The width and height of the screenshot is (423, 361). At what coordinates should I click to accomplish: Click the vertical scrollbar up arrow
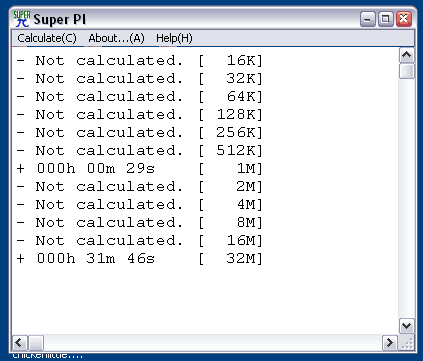coord(406,55)
